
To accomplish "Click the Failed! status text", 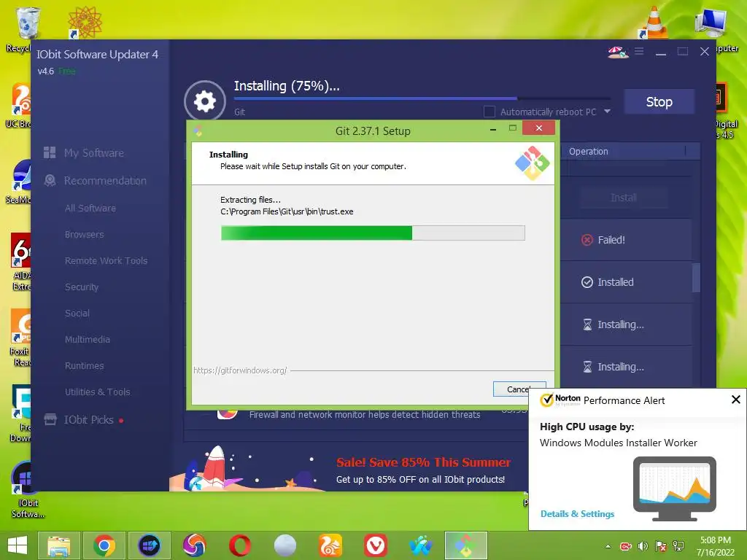I will tap(611, 240).
